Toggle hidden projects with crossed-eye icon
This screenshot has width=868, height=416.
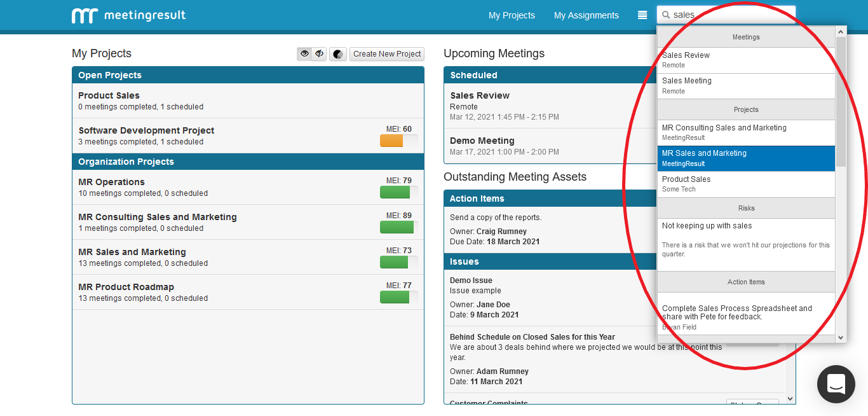320,54
